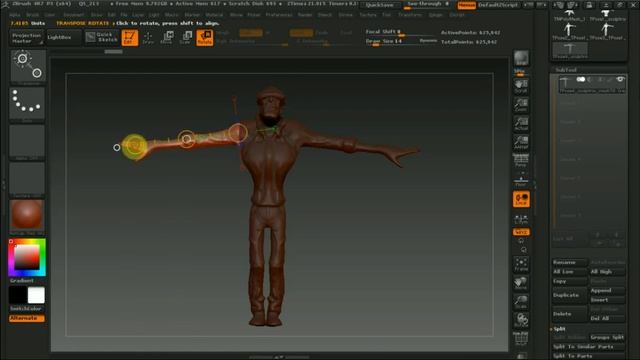Select the highlighted TPose tool thumbnail
The width and height of the screenshot is (640, 360).
pos(570,51)
